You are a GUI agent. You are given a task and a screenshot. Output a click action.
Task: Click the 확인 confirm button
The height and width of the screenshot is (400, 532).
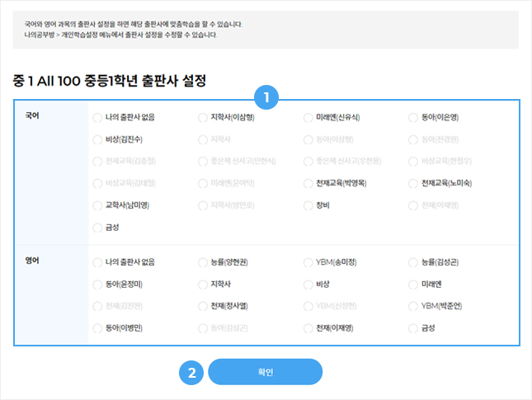[x=265, y=372]
